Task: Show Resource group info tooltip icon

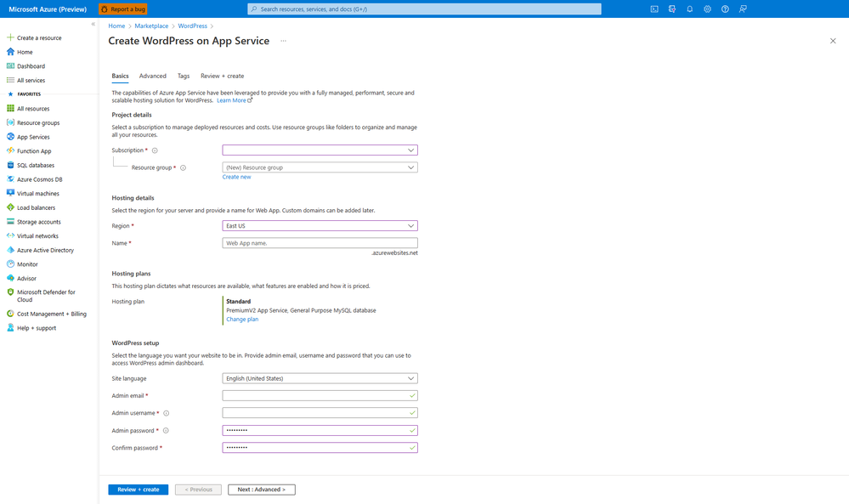Action: point(183,167)
